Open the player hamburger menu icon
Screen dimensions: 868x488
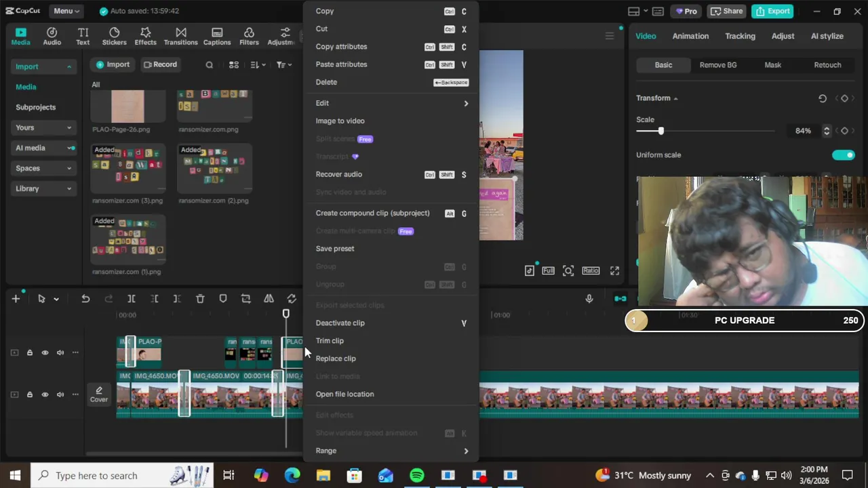(610, 36)
